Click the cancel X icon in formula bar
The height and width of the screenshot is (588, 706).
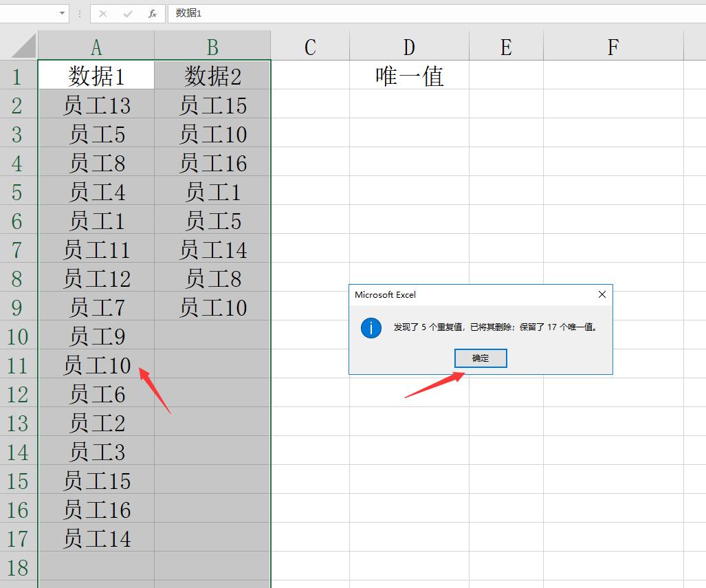[103, 13]
